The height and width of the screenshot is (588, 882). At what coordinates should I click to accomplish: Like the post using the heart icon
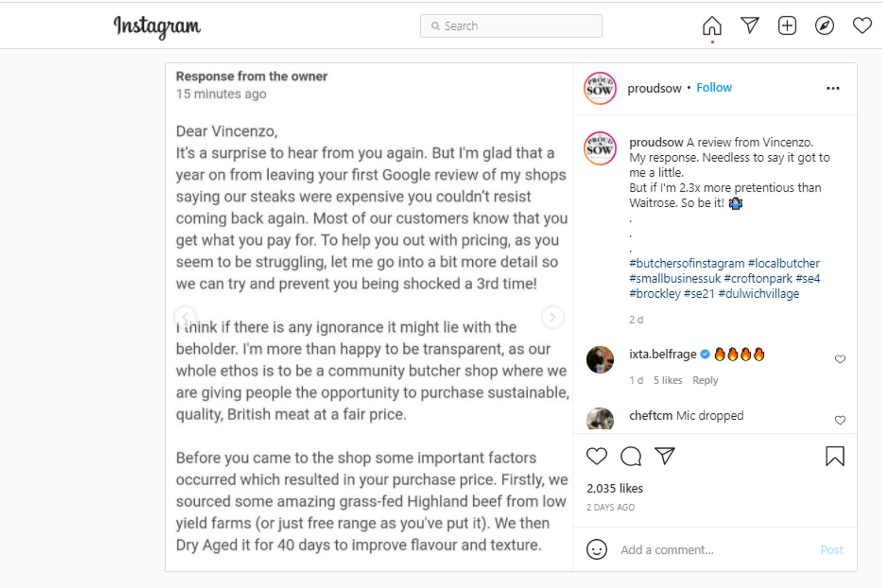click(596, 456)
